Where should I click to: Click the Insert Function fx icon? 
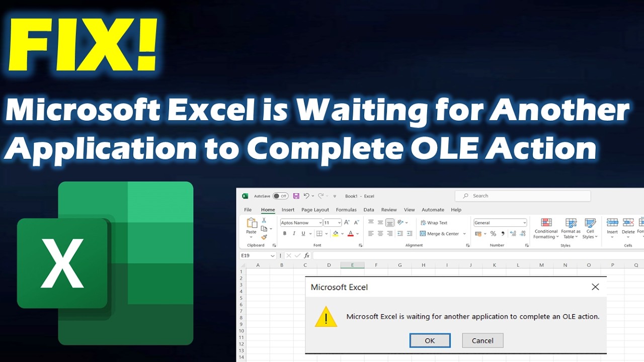(307, 256)
